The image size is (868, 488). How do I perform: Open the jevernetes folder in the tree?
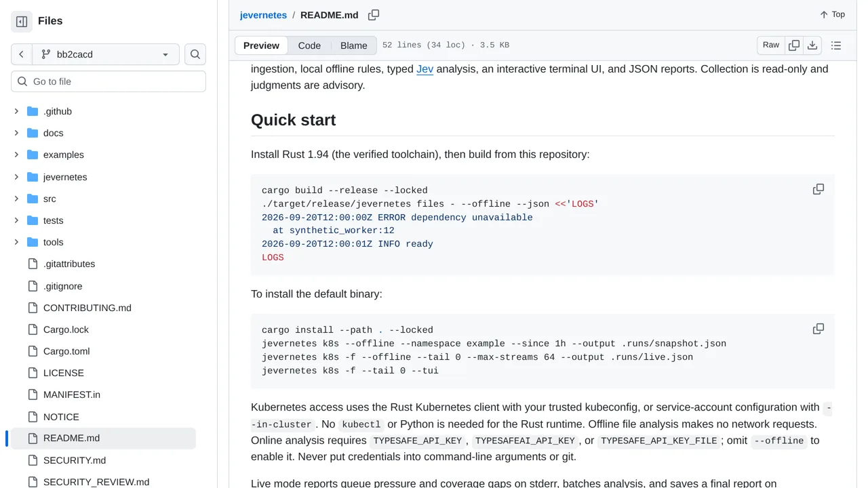click(x=65, y=177)
